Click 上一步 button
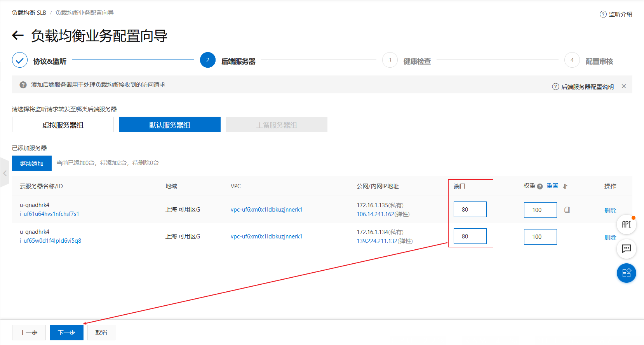 click(29, 333)
